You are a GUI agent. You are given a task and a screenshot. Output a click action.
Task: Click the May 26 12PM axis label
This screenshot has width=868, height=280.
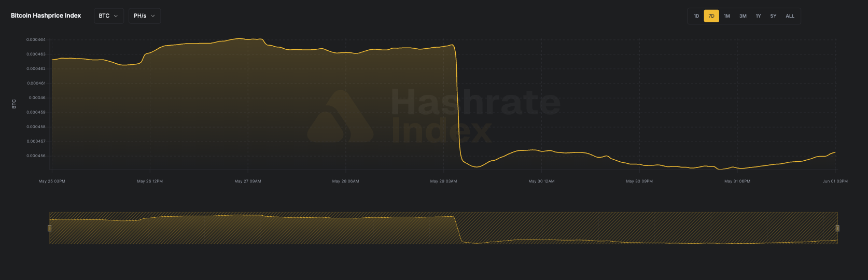(150, 181)
